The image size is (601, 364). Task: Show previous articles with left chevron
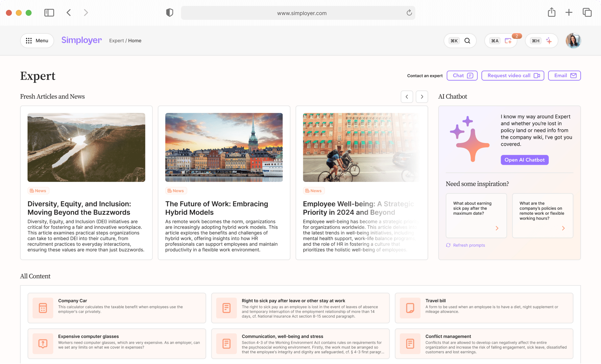[x=407, y=97]
